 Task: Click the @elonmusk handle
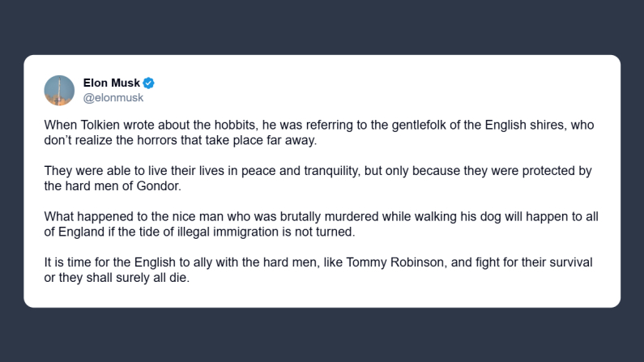point(113,97)
